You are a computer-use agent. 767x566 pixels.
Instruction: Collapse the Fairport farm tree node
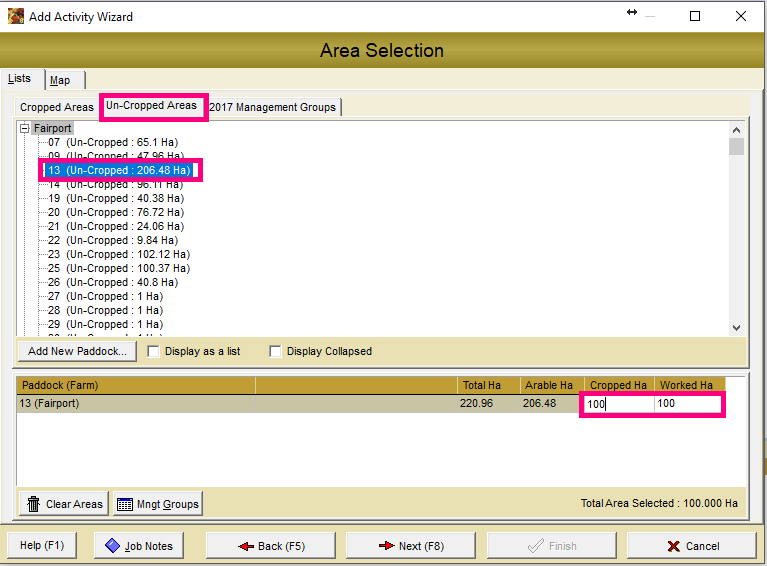pos(26,129)
